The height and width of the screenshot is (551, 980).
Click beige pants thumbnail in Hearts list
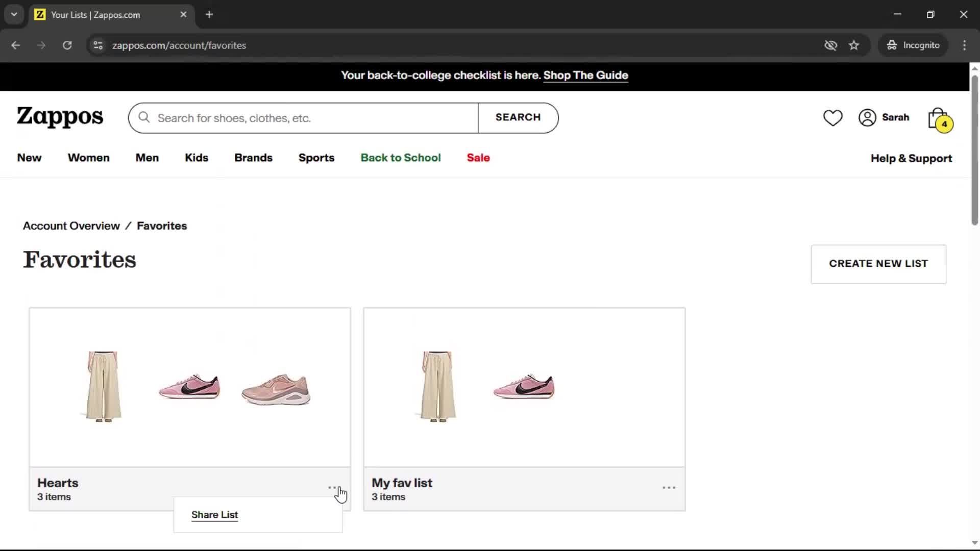[x=103, y=386]
